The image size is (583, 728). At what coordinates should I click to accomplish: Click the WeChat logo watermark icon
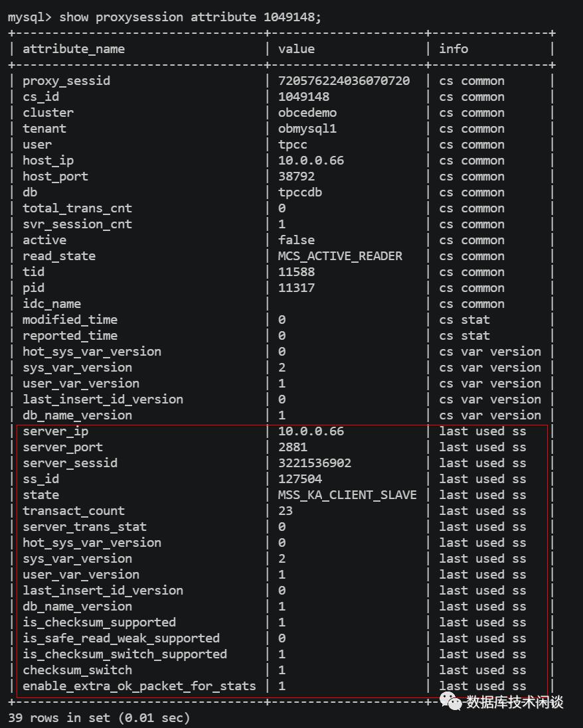(450, 701)
